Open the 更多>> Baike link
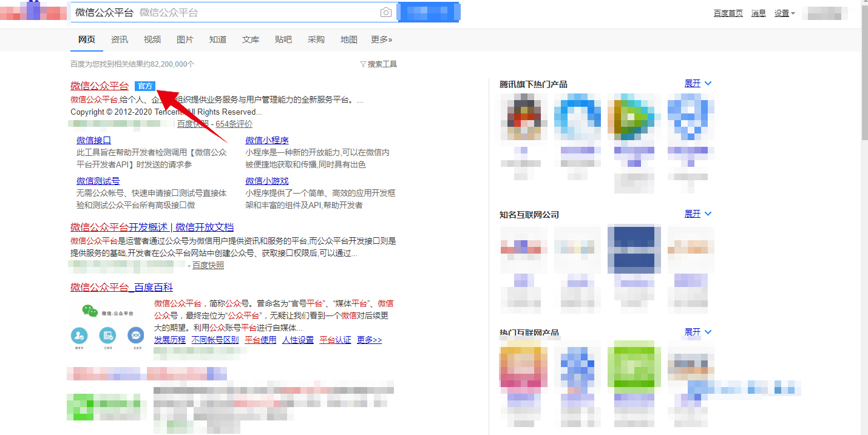Viewport: 868px width, 435px height. coord(370,340)
